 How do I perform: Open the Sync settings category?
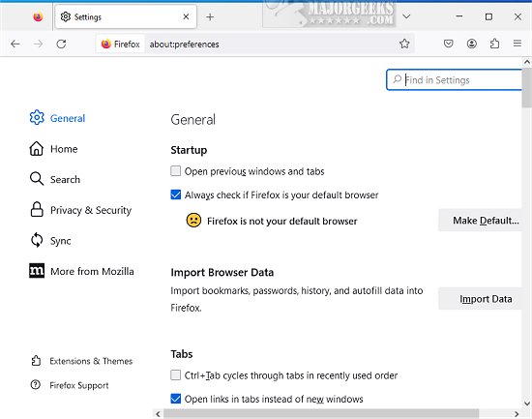[x=50, y=240]
